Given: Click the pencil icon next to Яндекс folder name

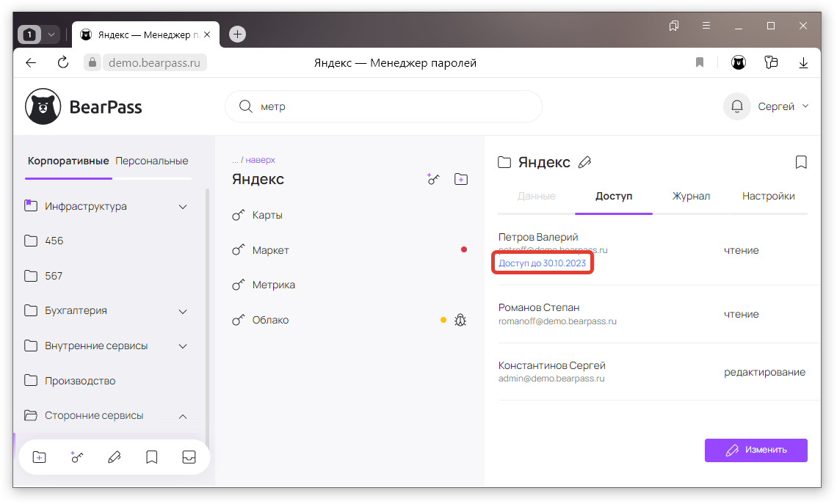Looking at the screenshot, I should click(x=584, y=162).
